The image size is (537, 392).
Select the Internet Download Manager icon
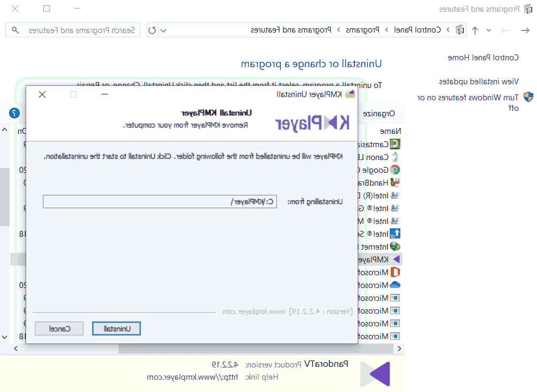(x=395, y=246)
